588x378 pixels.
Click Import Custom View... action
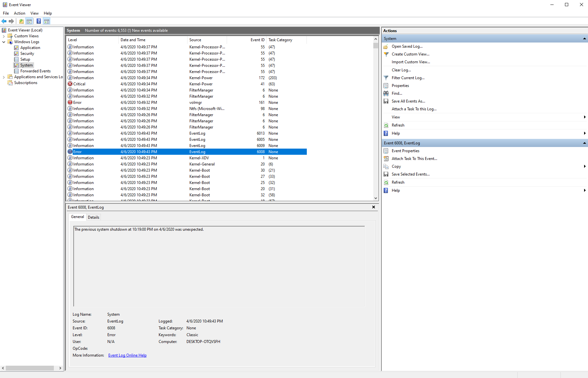[411, 62]
